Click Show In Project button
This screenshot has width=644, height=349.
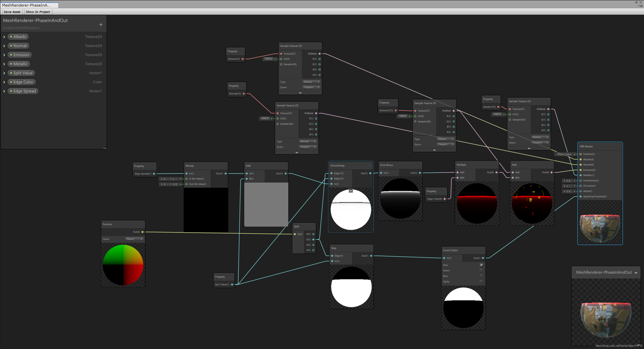pos(38,12)
